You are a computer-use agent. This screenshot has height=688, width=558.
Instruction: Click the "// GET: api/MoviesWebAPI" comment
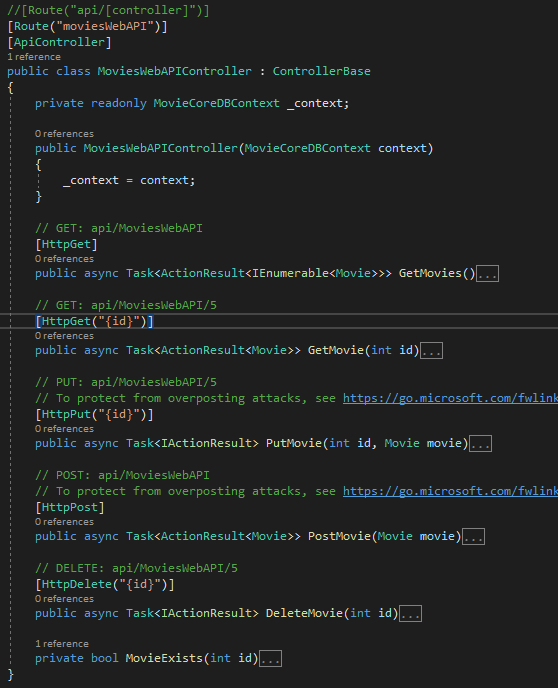click(x=119, y=229)
